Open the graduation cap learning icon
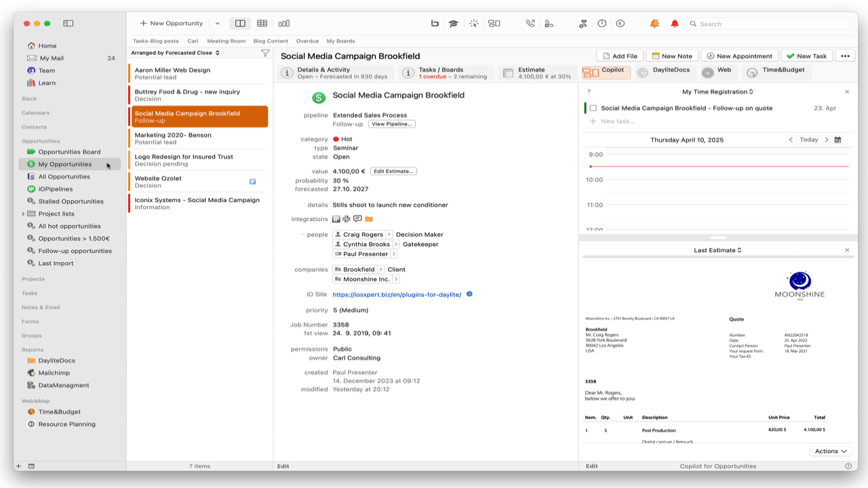The image size is (868, 488). (x=453, y=23)
